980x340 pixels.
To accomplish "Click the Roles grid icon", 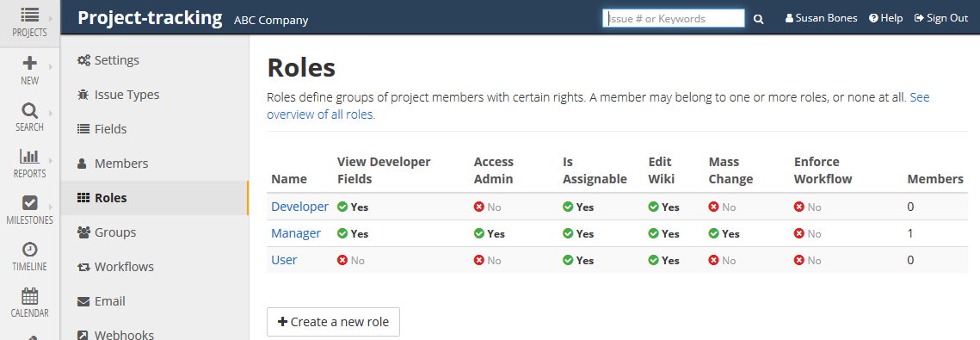I will pyautogui.click(x=83, y=198).
